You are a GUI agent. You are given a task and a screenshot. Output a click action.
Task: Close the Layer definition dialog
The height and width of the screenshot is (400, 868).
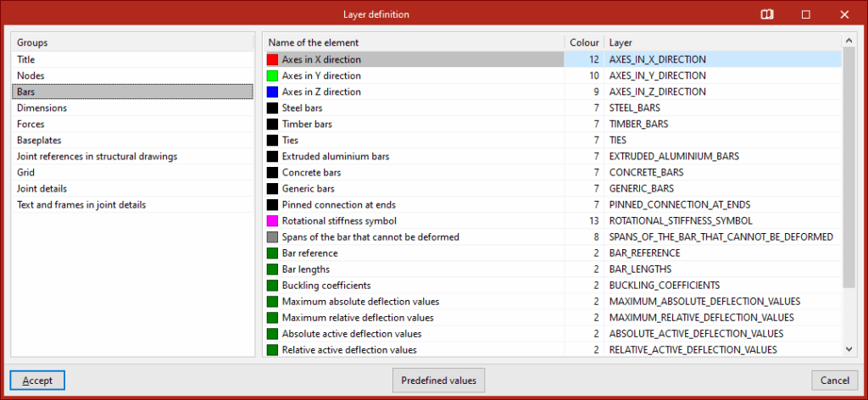844,14
